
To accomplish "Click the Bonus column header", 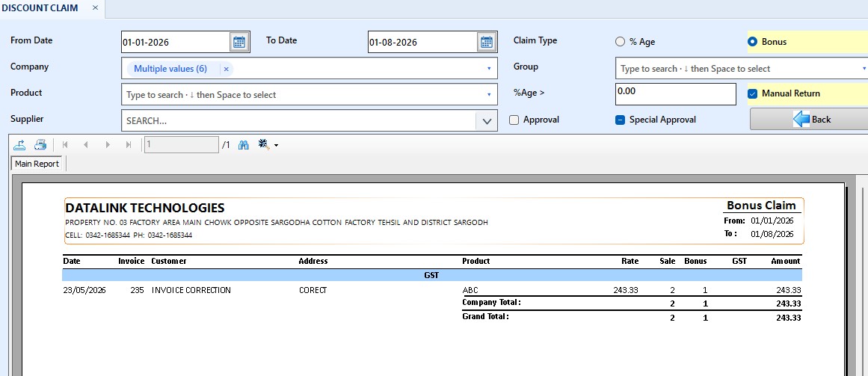I will pos(695,261).
